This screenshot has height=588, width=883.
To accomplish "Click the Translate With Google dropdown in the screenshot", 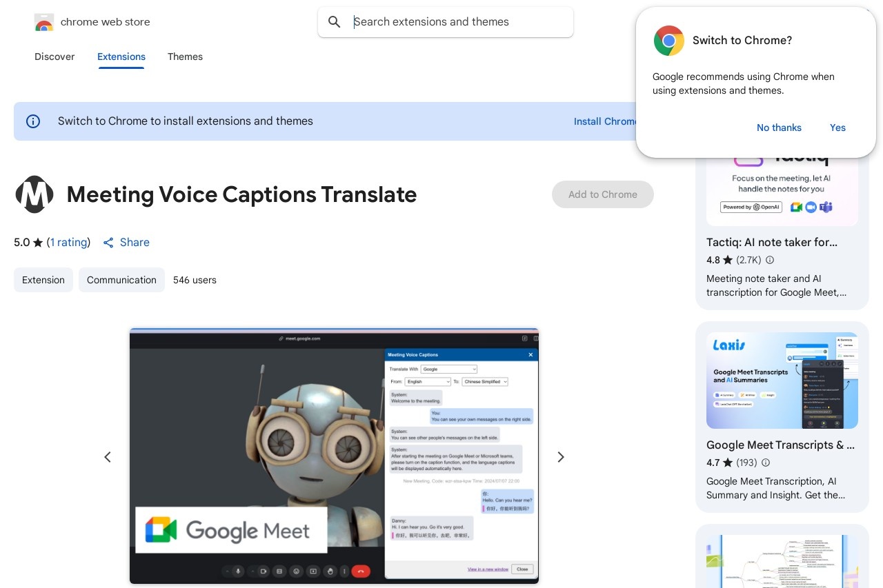I will pos(449,369).
